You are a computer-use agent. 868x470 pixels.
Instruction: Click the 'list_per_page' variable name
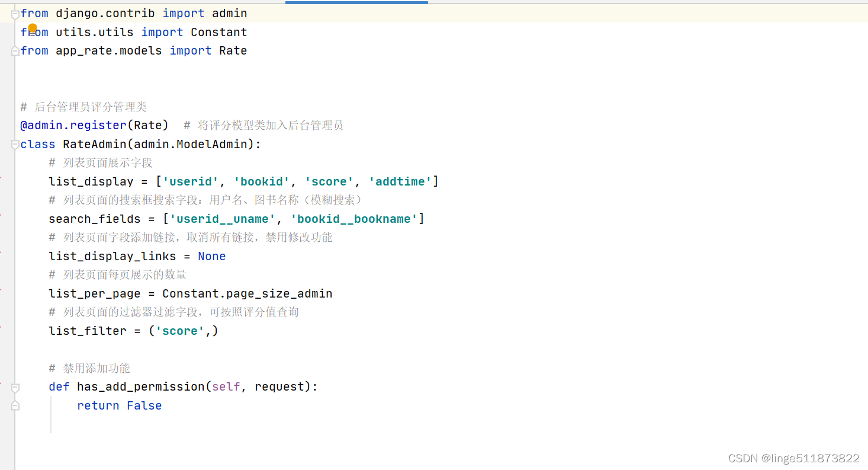(95, 293)
